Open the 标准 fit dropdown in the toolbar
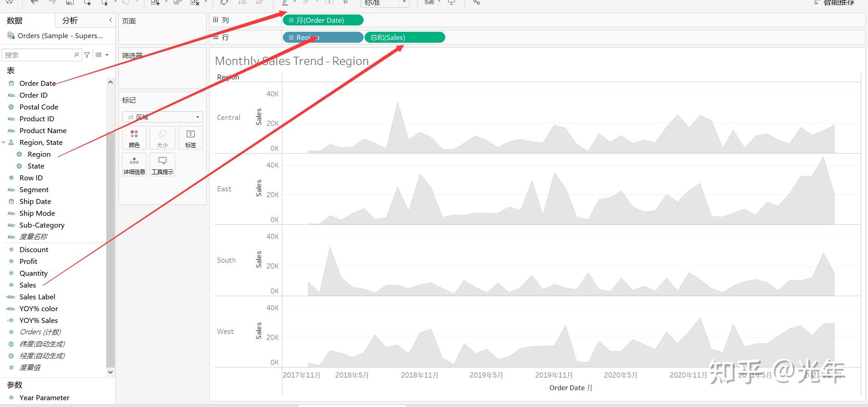 [385, 3]
